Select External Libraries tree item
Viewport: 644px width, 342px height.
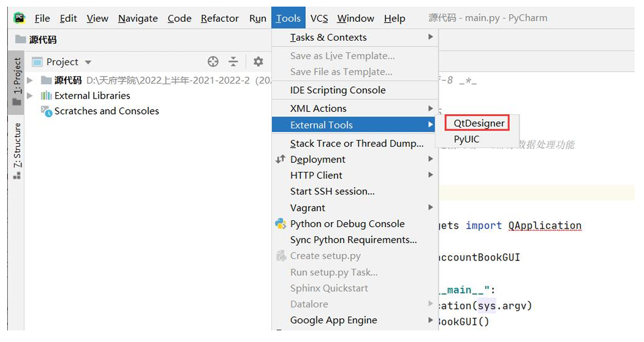tap(92, 96)
